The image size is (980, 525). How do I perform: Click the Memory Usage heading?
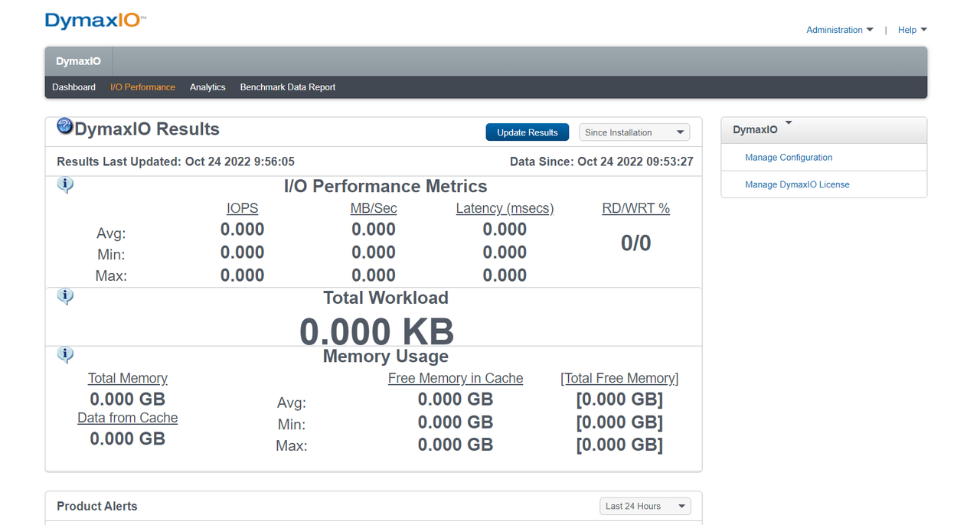385,356
